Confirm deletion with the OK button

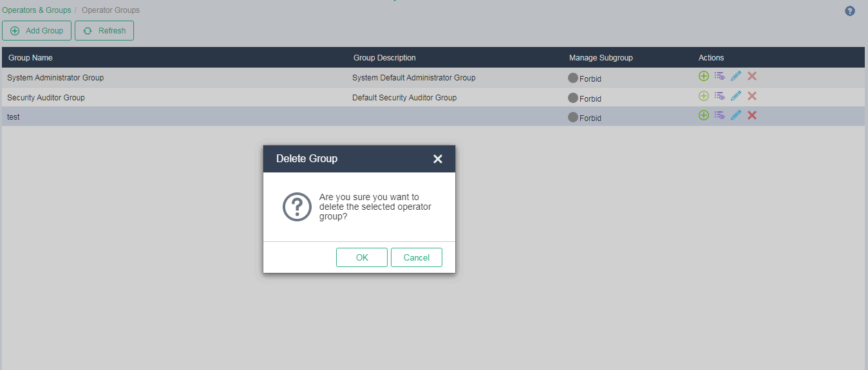click(x=362, y=257)
